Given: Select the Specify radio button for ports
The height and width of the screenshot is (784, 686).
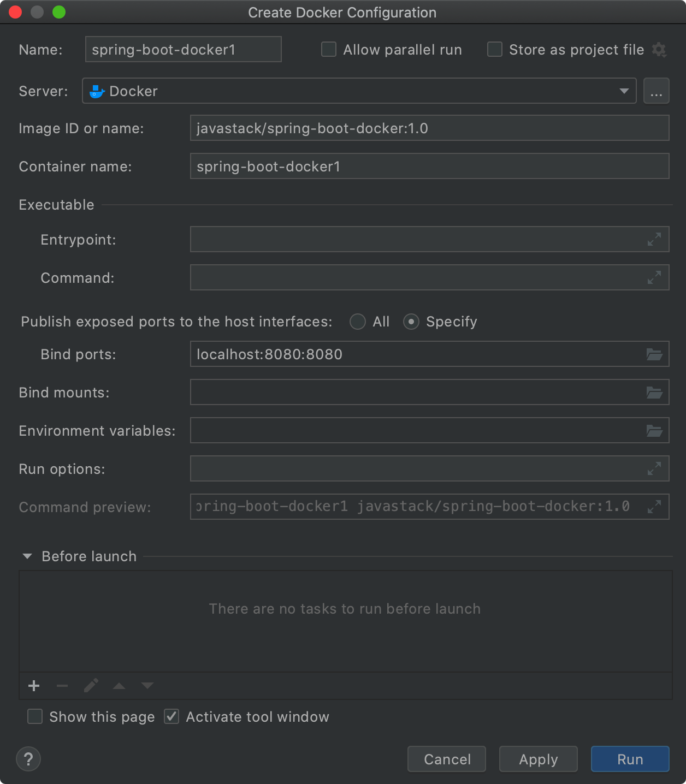Looking at the screenshot, I should [x=411, y=322].
